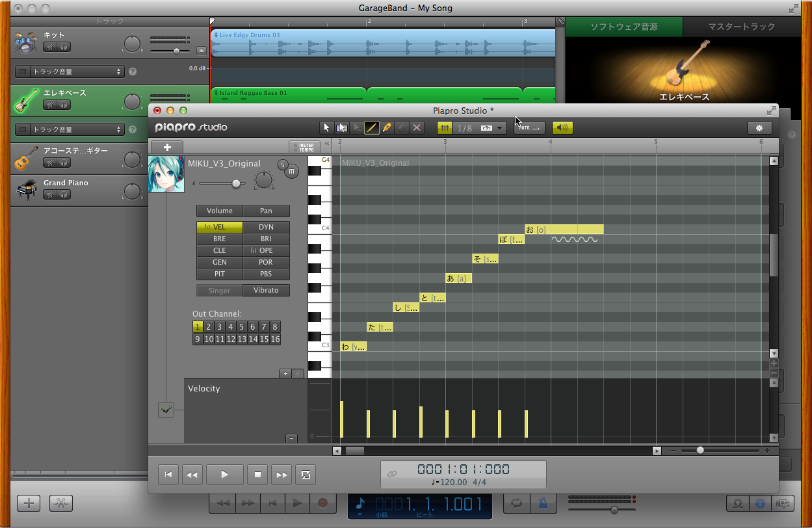Image resolution: width=812 pixels, height=528 pixels.
Task: Select the PBS parameter
Action: pyautogui.click(x=266, y=274)
